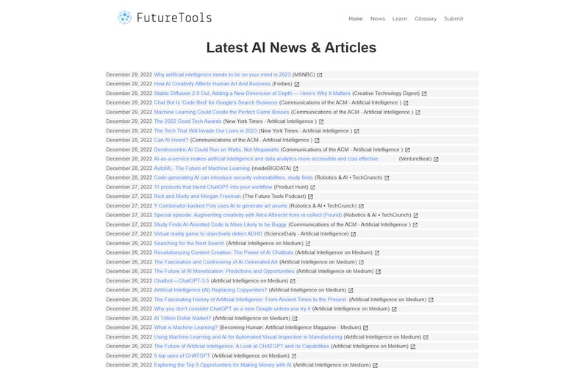Open the Glossary nav item
This screenshot has width=588, height=368.
[x=426, y=18]
